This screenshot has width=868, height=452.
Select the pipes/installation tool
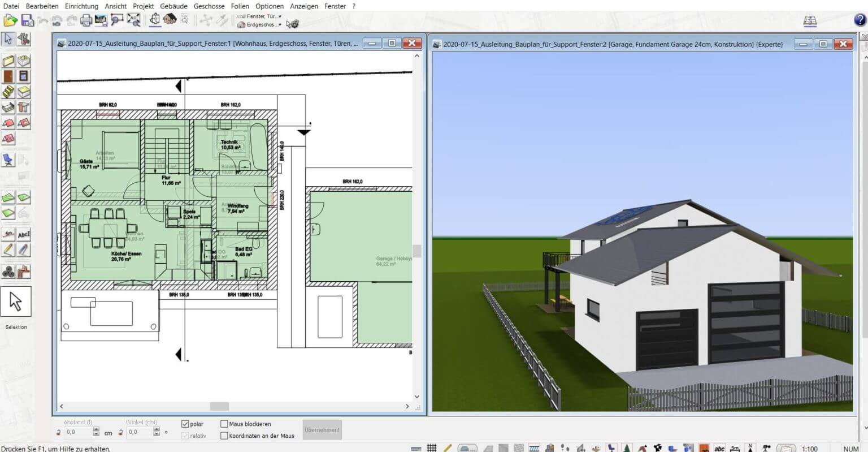23,272
